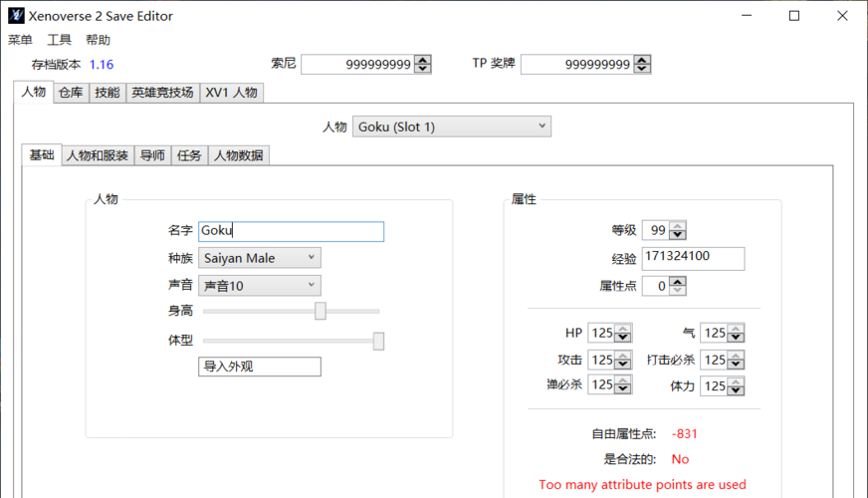Decrease 属性点 with the down arrow

tap(678, 290)
